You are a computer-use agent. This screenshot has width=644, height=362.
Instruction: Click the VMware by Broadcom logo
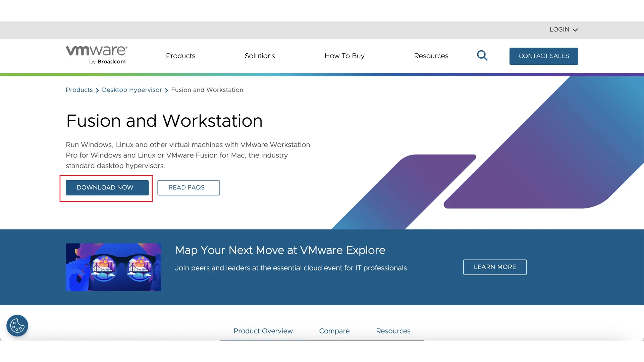click(97, 55)
